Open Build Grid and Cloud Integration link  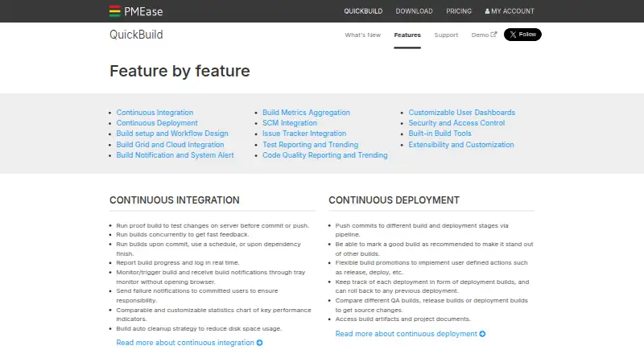(170, 145)
